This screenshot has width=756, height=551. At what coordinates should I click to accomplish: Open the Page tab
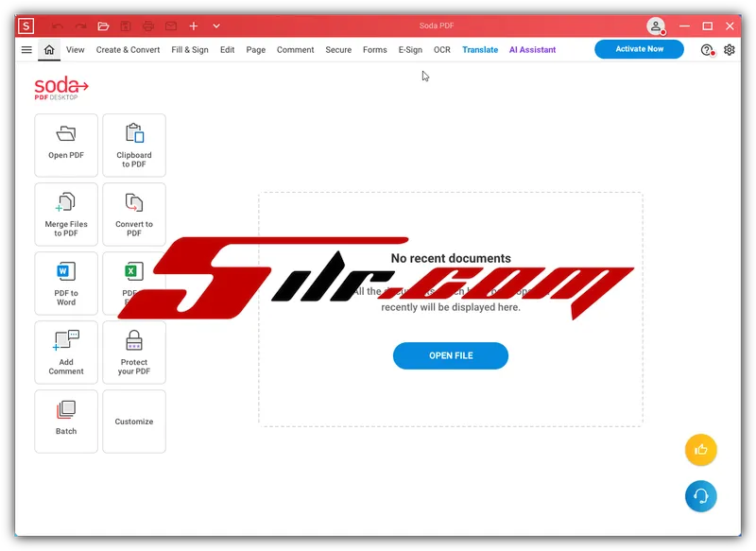pyautogui.click(x=255, y=50)
